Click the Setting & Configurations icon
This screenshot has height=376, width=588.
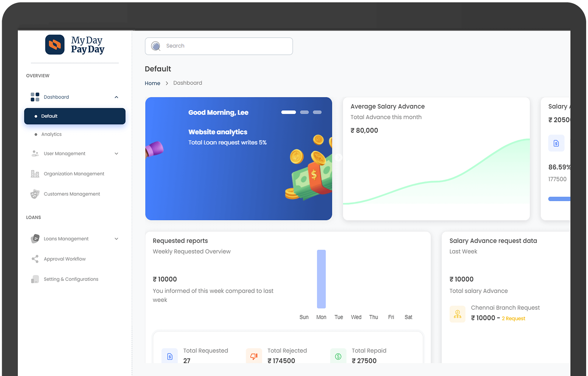(x=35, y=279)
